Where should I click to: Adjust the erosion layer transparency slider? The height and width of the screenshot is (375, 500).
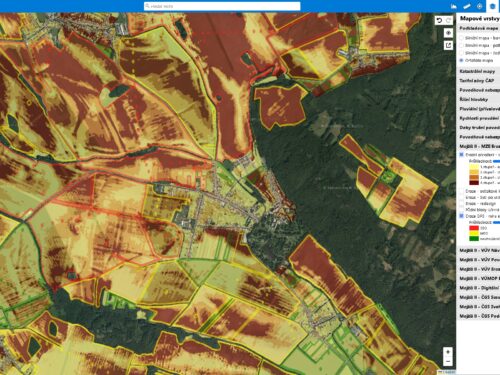pyautogui.click(x=496, y=161)
